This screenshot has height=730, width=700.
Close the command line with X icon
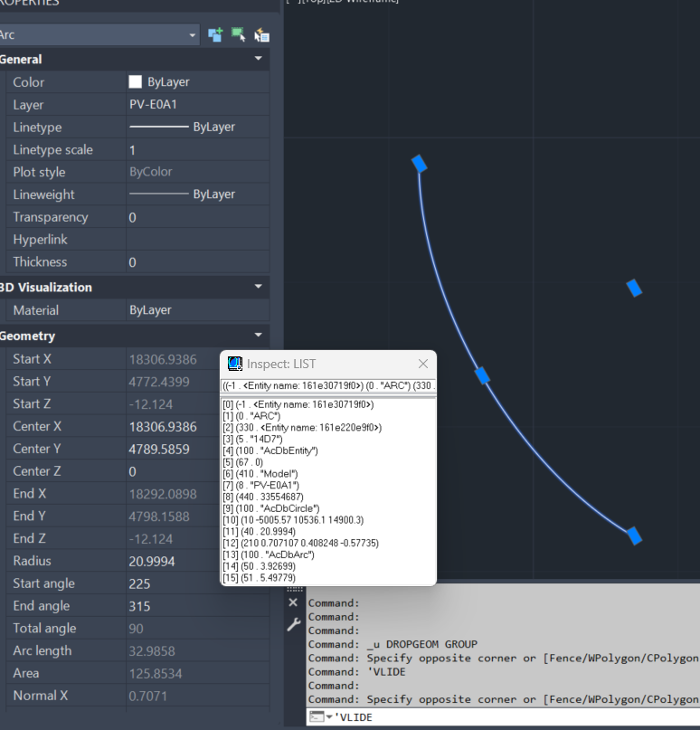point(293,602)
